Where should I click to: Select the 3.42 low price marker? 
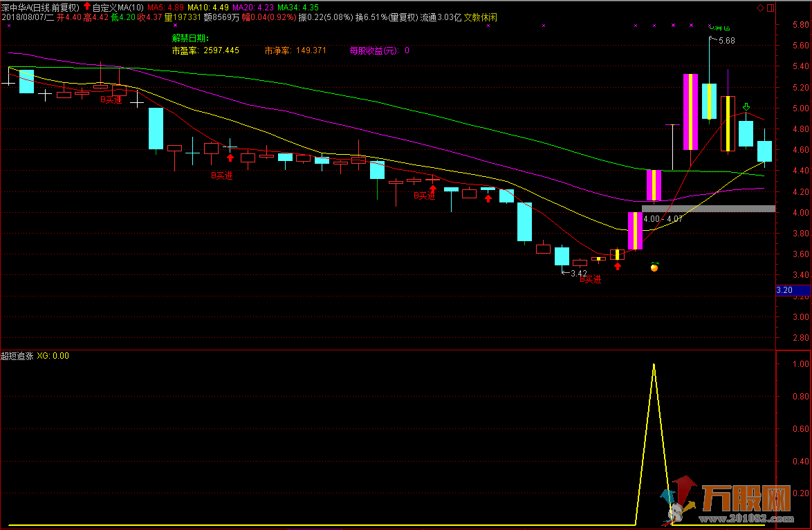click(578, 274)
